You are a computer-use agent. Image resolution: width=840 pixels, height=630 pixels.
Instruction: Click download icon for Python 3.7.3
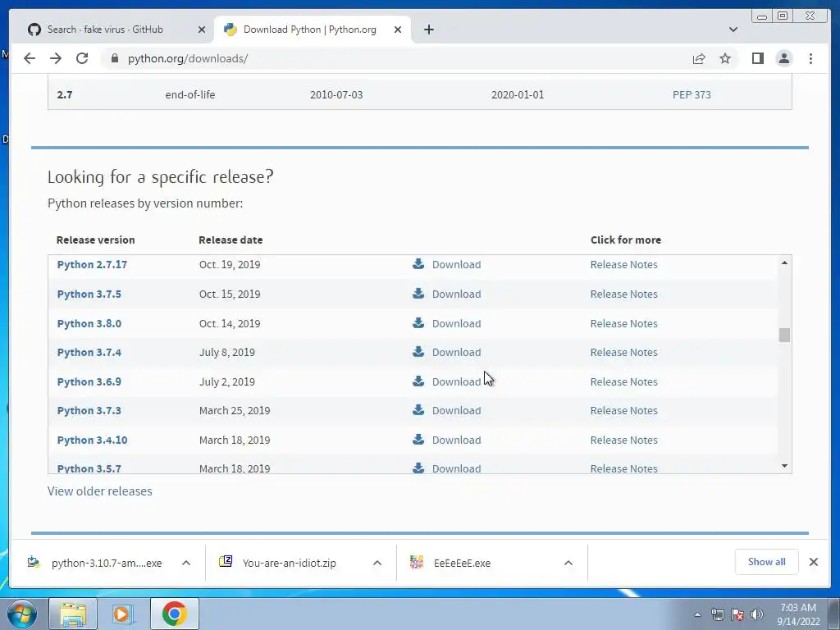point(418,410)
